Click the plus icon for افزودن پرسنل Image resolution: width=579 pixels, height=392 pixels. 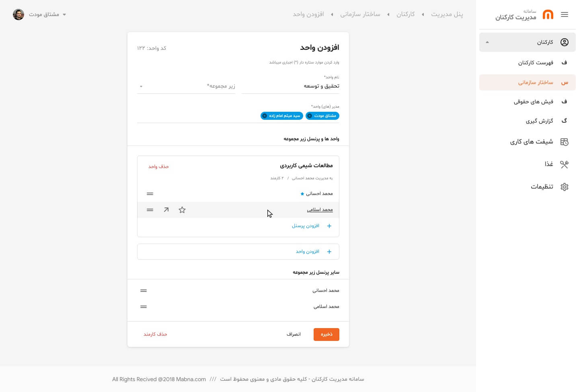click(x=329, y=226)
